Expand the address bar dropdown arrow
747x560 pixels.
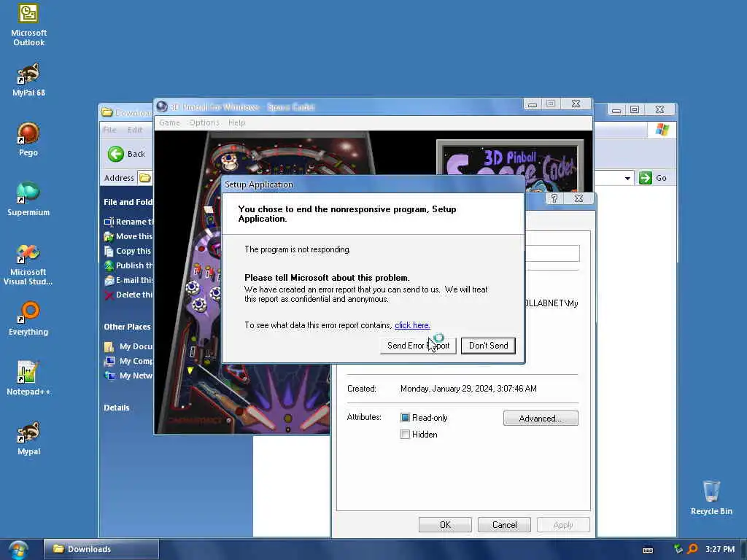point(627,178)
